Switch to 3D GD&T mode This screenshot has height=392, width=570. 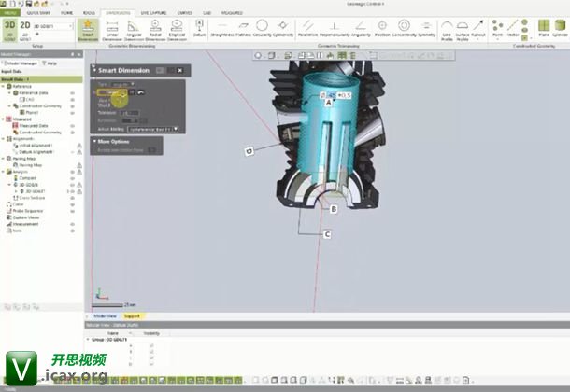(10, 30)
